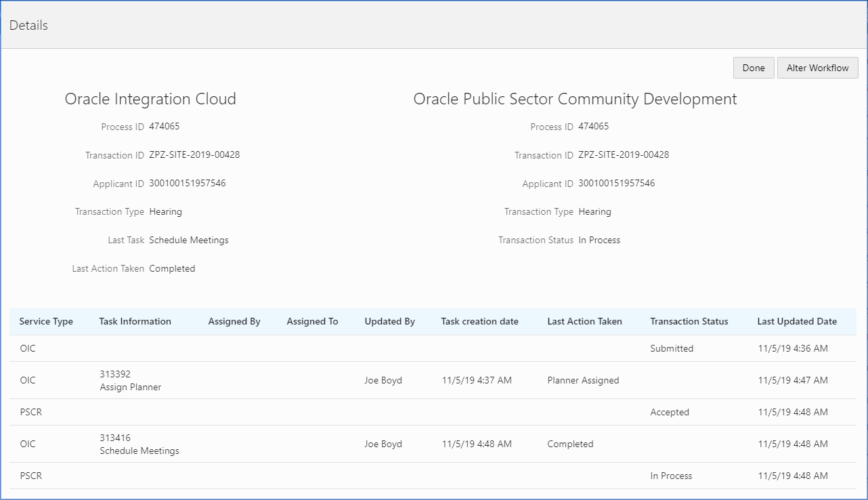Viewport: 868px width, 500px height.
Task: Click Task Information column header
Action: coord(135,321)
